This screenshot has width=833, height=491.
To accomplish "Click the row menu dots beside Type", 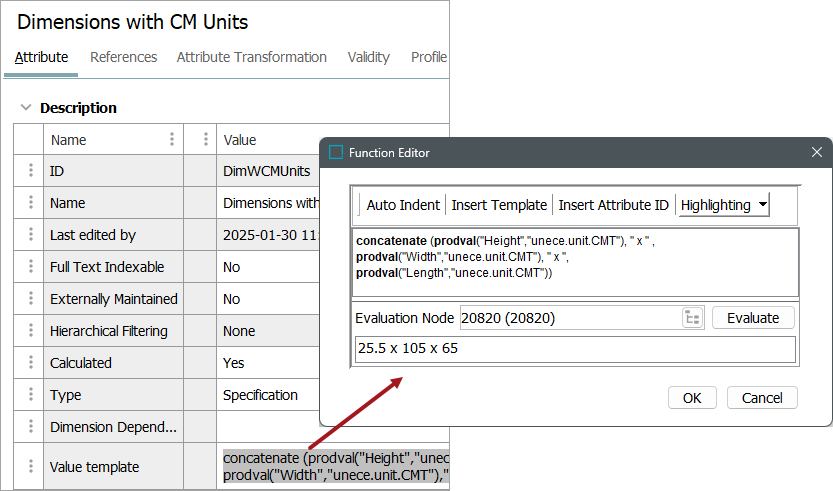I will click(x=29, y=395).
